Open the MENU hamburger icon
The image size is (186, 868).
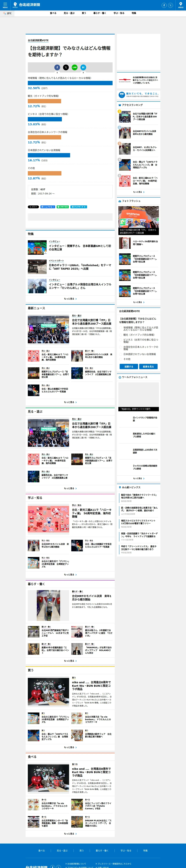5,5
